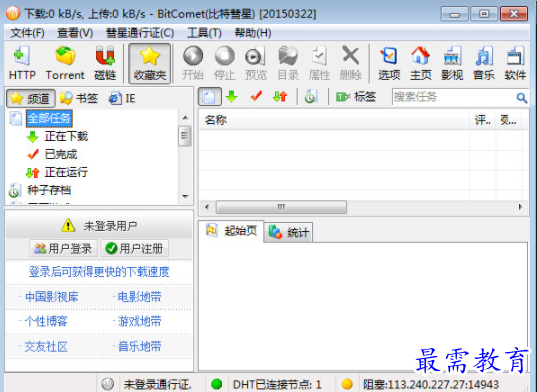Viewport: 537px width, 392px height.
Task: Toggle the red checkmark completed filter
Action: tap(256, 97)
